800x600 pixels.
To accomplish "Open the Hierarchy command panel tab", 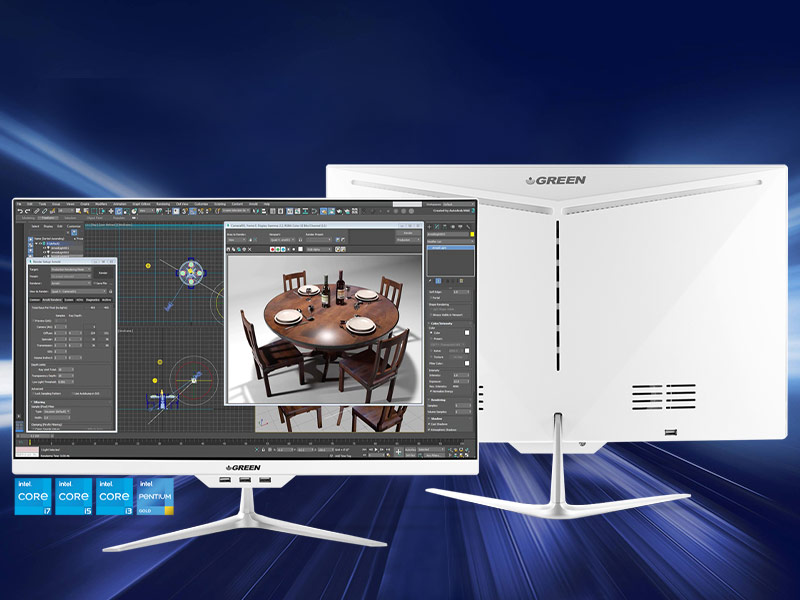I will [x=445, y=227].
